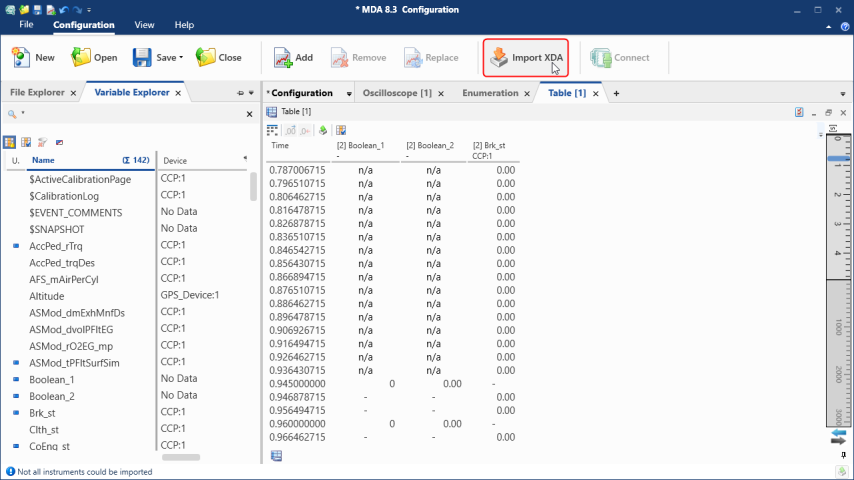Click the Import XDA button
The height and width of the screenshot is (480, 854).
[526, 58]
